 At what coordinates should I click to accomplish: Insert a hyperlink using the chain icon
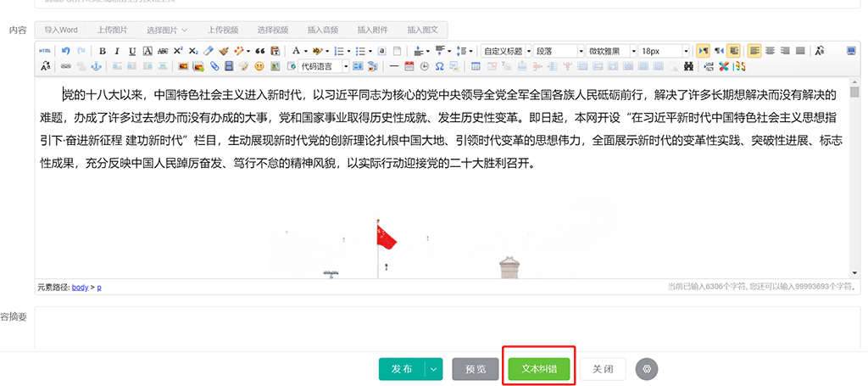tap(66, 66)
